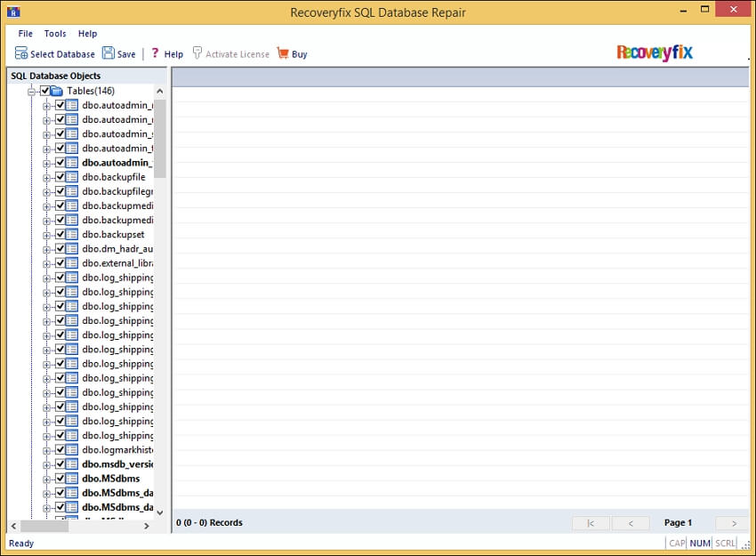Click the NUM indicator in status bar
The height and width of the screenshot is (556, 756).
(x=700, y=544)
